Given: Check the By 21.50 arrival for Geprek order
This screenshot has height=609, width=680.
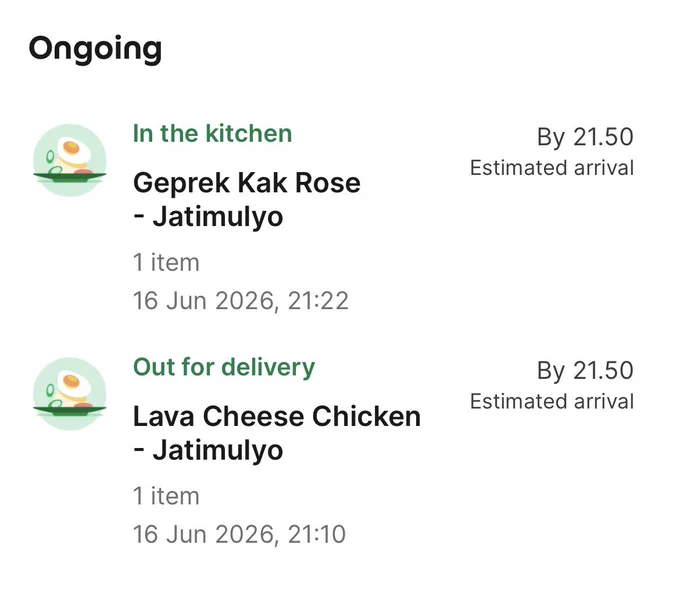Looking at the screenshot, I should 585,137.
